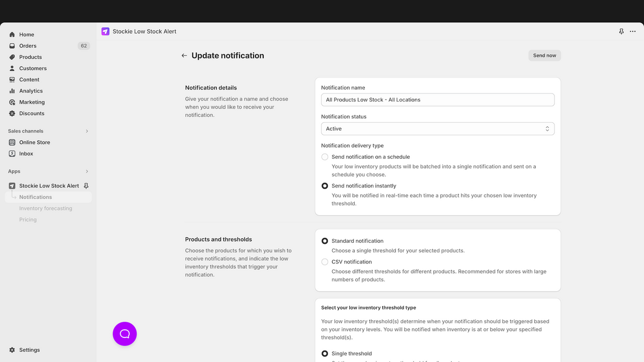Open the Notification status dropdown
Screen dimensions: 644x362
438,129
